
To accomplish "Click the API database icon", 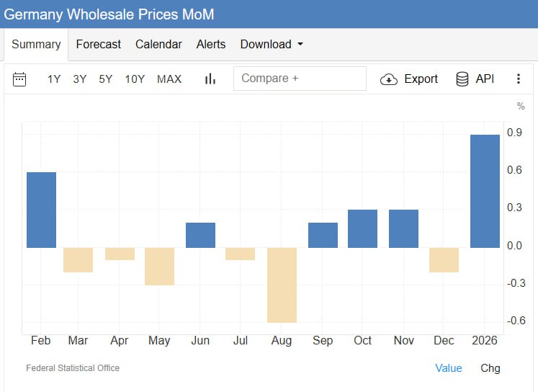I will pyautogui.click(x=462, y=79).
